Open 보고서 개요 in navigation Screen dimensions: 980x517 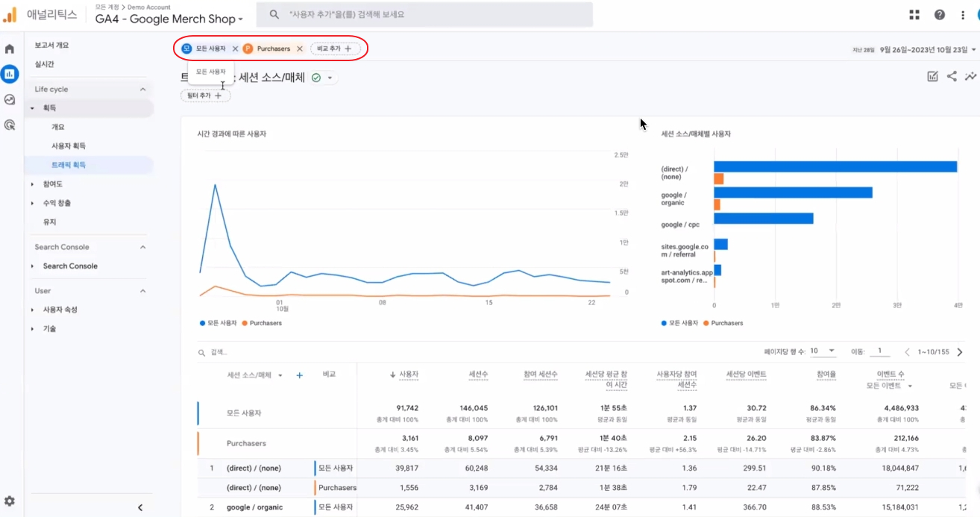tap(51, 45)
